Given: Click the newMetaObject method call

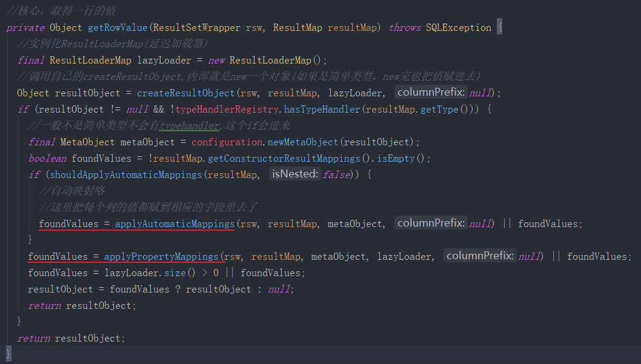Looking at the screenshot, I should (303, 142).
